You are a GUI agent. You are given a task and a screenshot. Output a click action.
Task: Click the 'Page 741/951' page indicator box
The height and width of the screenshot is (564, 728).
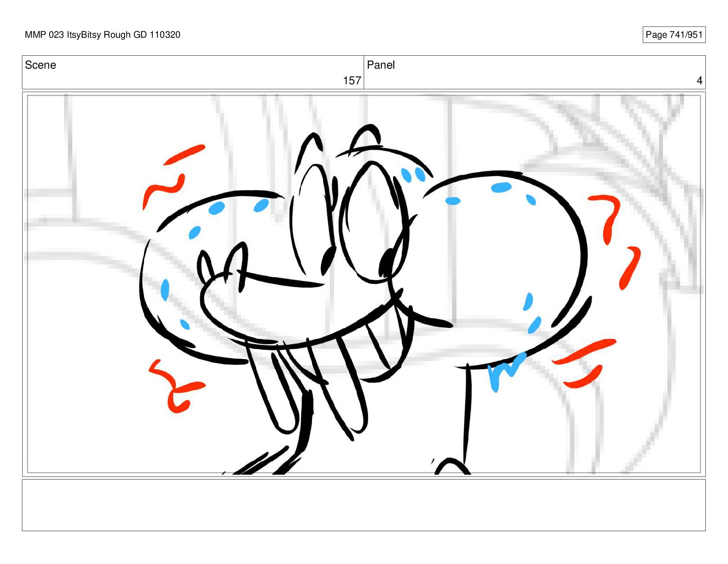click(674, 35)
